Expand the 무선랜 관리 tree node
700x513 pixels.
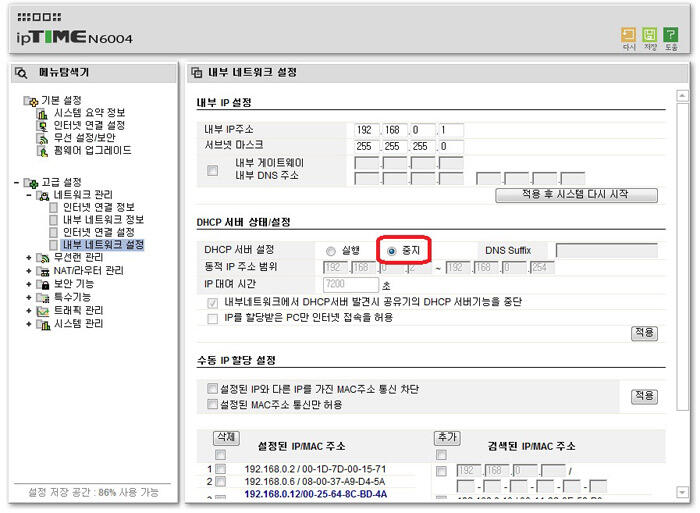point(29,258)
